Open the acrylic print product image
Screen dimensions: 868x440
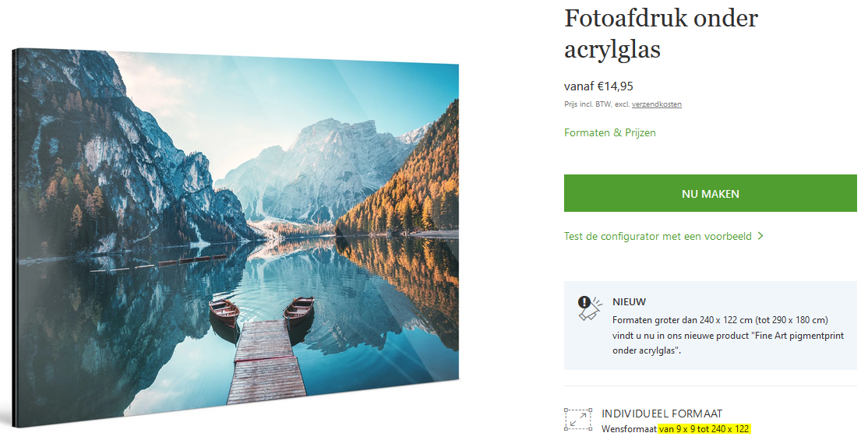pos(235,238)
